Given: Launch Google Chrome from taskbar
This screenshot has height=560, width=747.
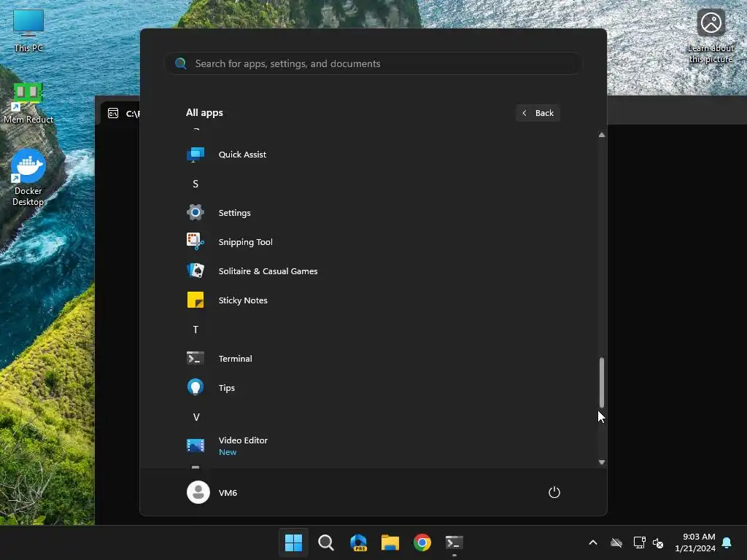Looking at the screenshot, I should pos(422,542).
